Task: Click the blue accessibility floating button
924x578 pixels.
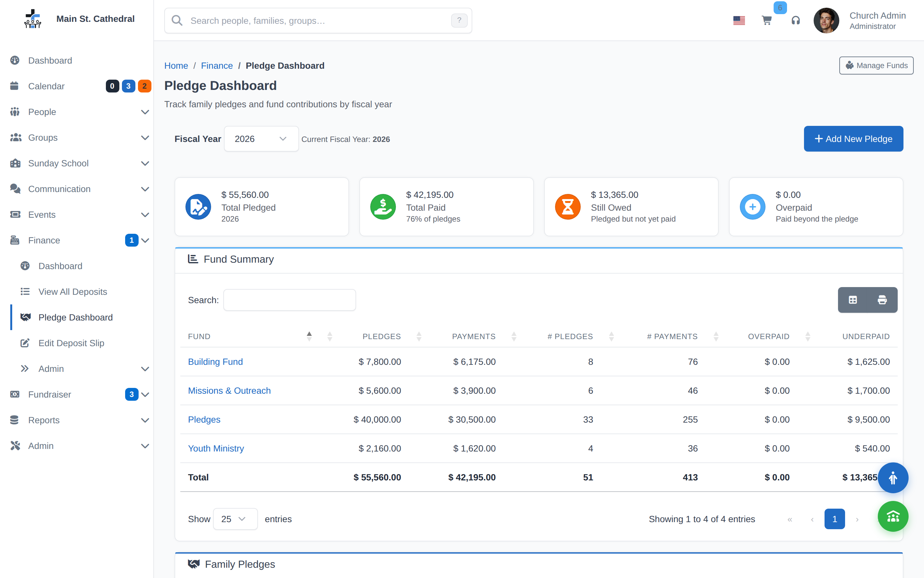Action: click(893, 478)
